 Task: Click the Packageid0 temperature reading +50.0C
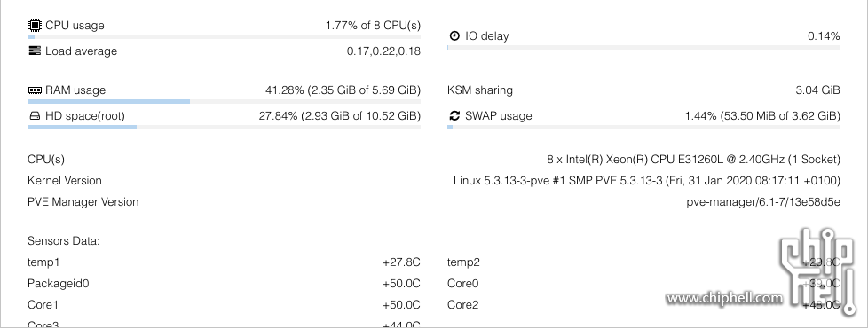tap(401, 284)
